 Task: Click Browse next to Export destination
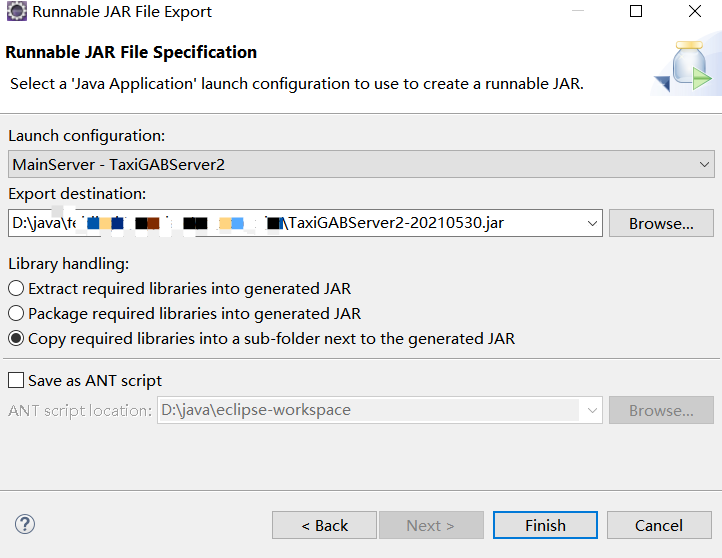661,223
